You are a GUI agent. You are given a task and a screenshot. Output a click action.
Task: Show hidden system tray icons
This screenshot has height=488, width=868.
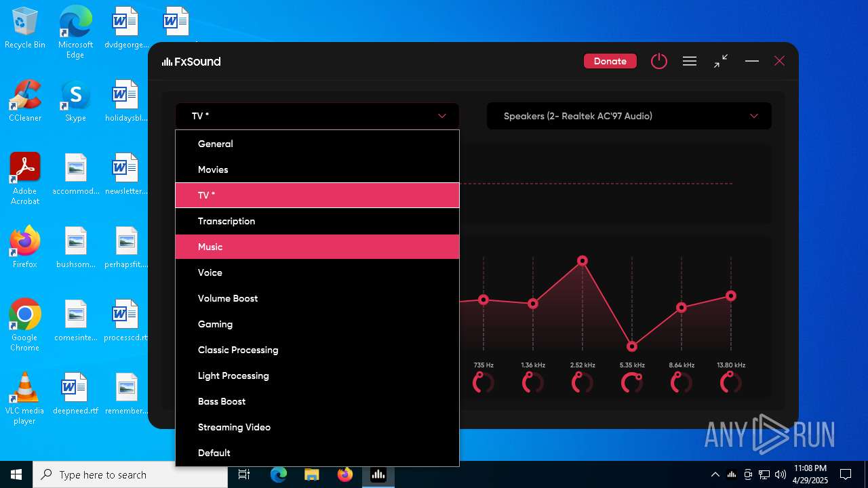(x=715, y=474)
